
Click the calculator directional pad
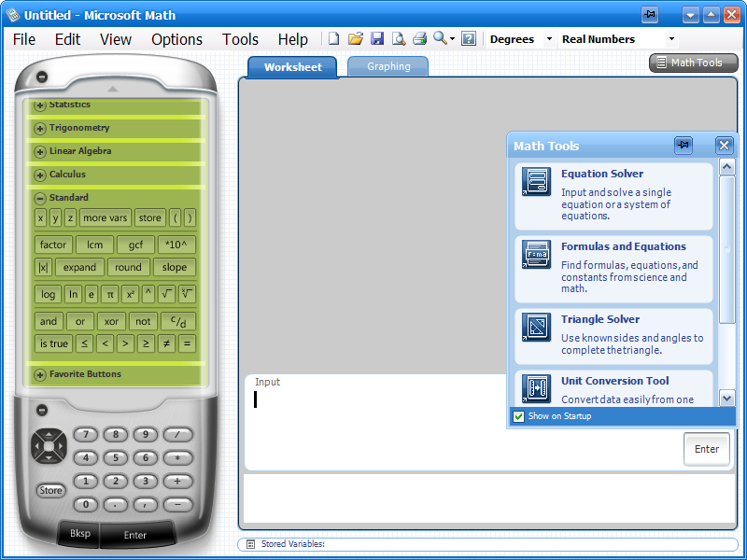[49, 446]
